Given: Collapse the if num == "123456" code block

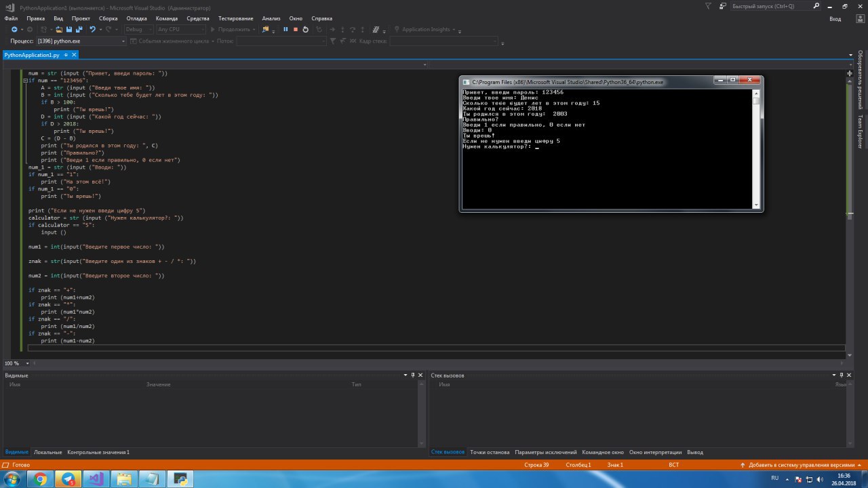Looking at the screenshot, I should coord(24,81).
